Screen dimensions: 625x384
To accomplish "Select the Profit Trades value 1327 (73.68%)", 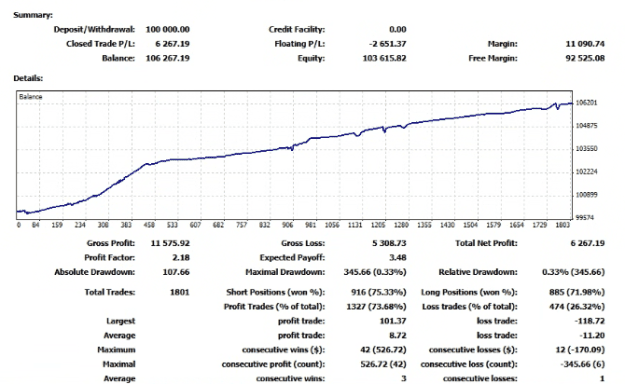I will pos(376,307).
